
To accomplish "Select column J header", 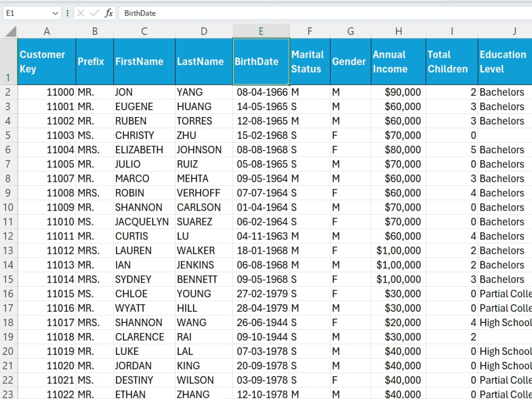I will tap(505, 31).
